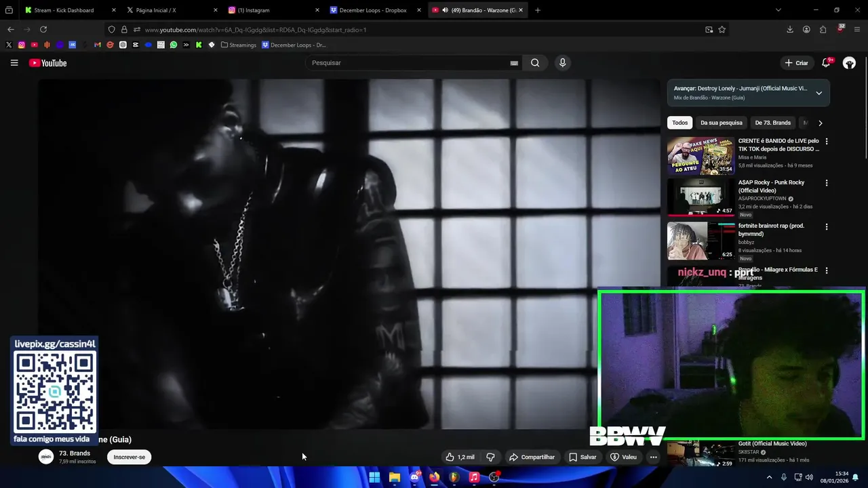Viewport: 868px width, 488px height.
Task: Reload the page
Action: tap(43, 29)
